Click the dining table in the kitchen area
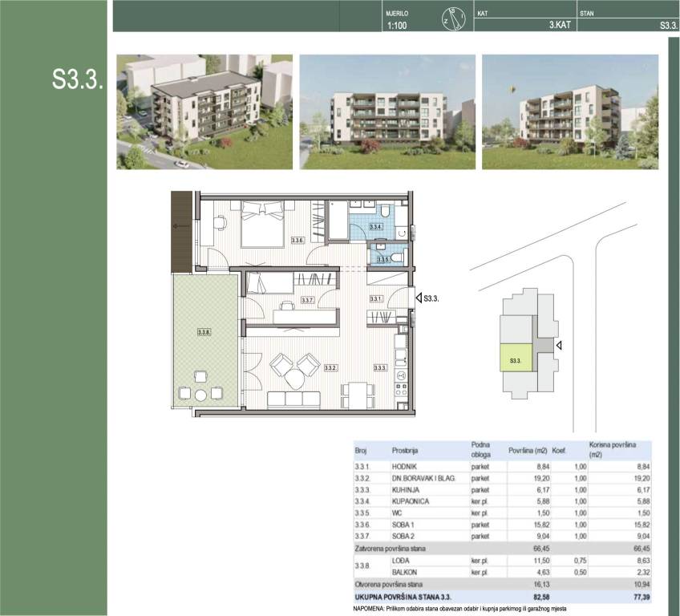The image size is (680, 616). click(356, 394)
